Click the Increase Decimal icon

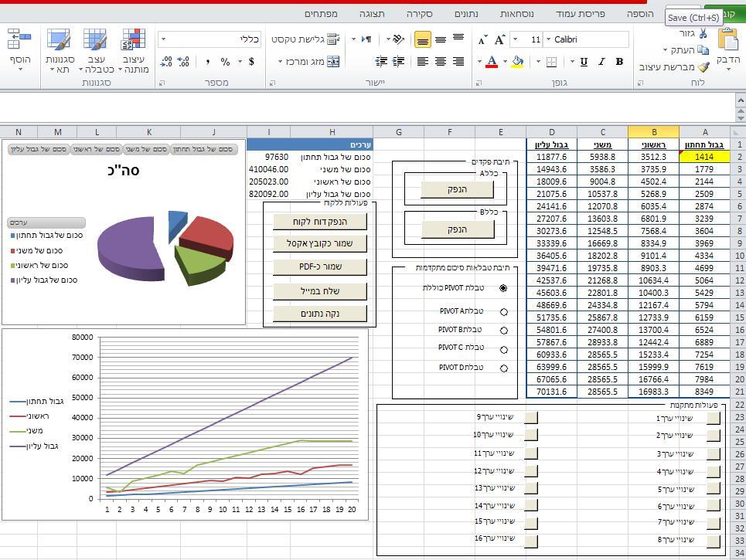[183, 62]
